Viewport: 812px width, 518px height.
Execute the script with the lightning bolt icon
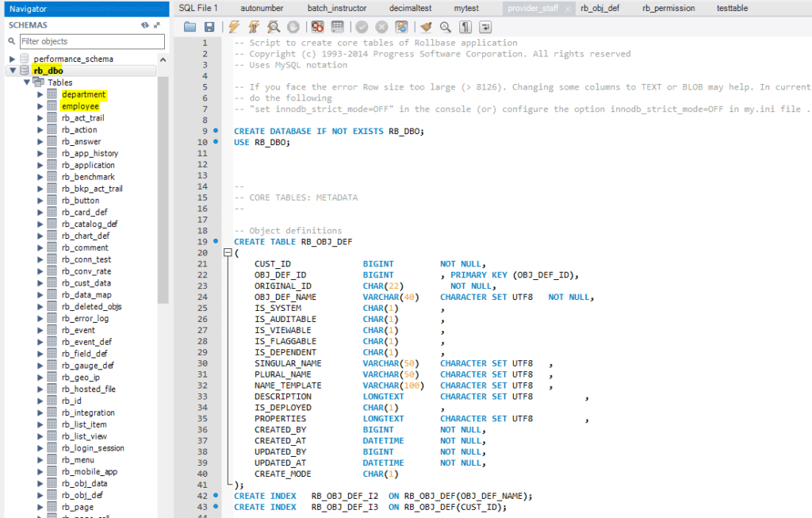pos(233,27)
